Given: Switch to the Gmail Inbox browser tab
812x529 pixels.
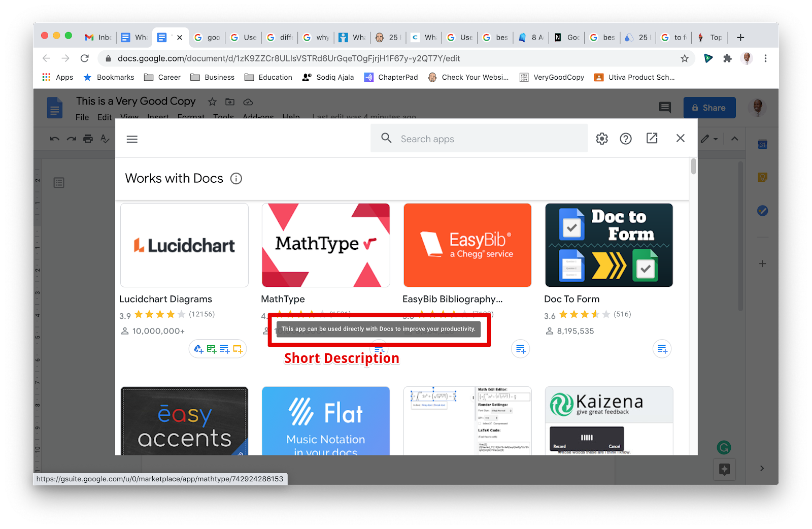Looking at the screenshot, I should coord(97,37).
